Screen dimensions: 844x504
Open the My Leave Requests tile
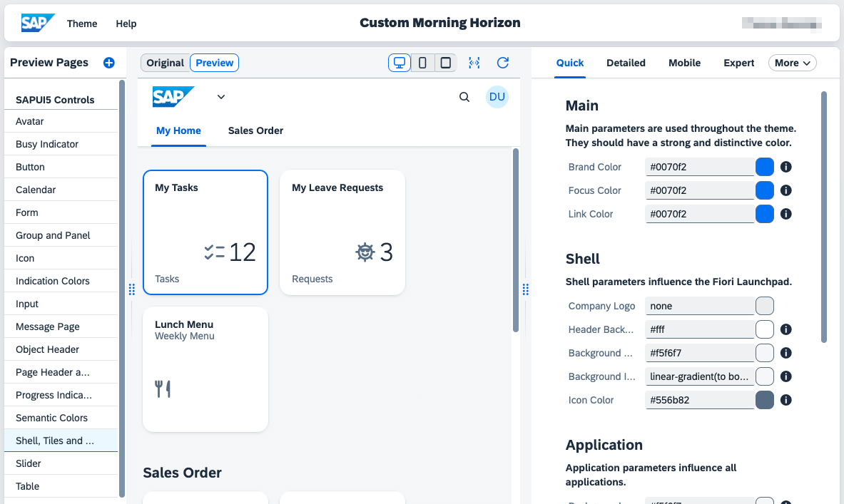tap(342, 232)
